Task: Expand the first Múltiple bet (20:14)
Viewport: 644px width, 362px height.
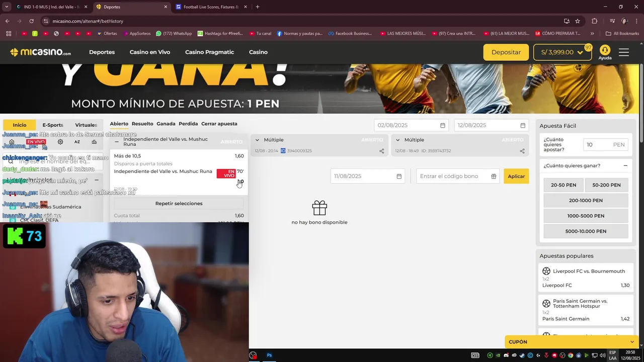Action: pos(257,140)
